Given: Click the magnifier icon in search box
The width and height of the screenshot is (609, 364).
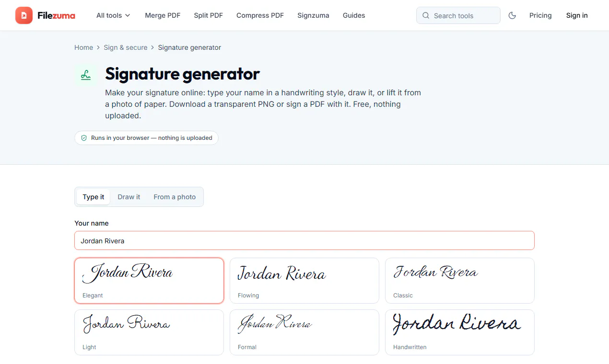Looking at the screenshot, I should [x=426, y=16].
